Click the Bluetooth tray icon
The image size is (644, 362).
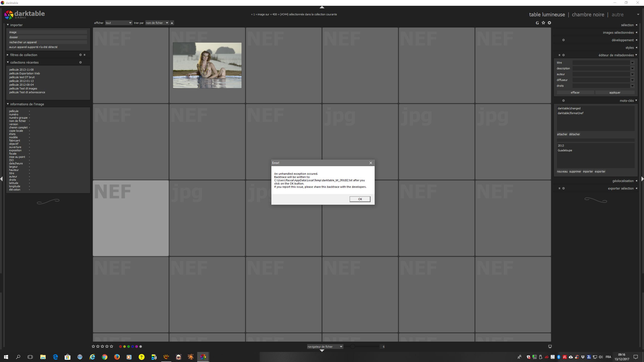[559, 357]
